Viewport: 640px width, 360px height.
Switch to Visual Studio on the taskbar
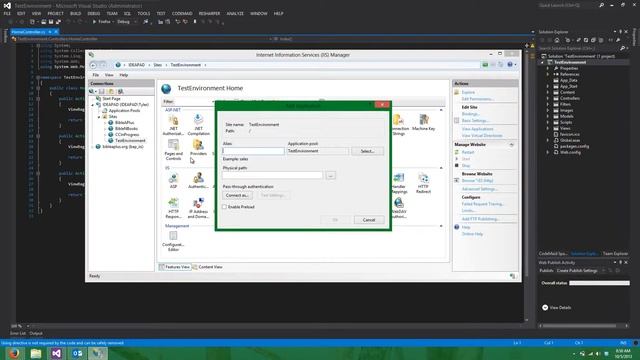pos(56,353)
